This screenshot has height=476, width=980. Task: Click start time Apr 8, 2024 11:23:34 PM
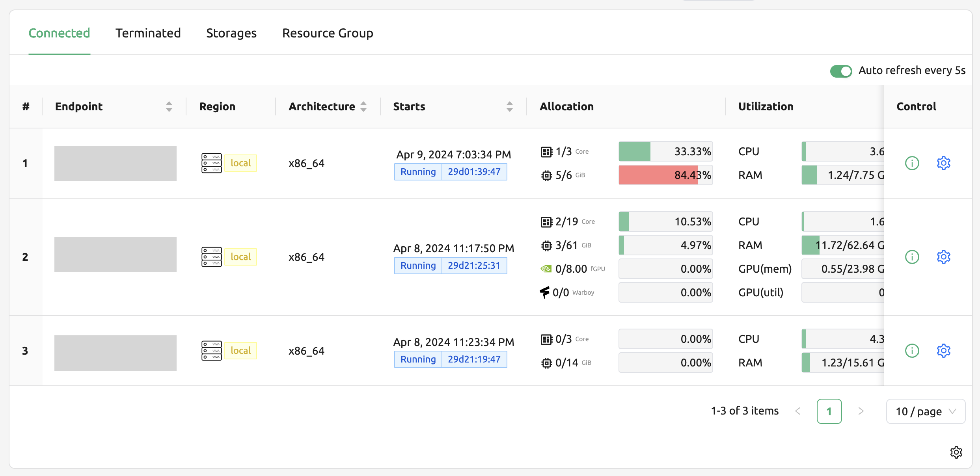click(x=454, y=342)
